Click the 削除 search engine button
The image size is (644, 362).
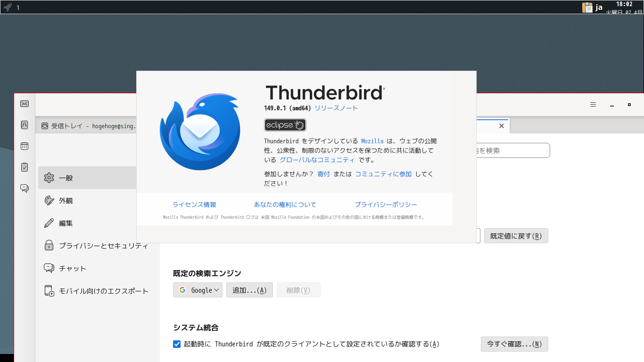pos(298,290)
